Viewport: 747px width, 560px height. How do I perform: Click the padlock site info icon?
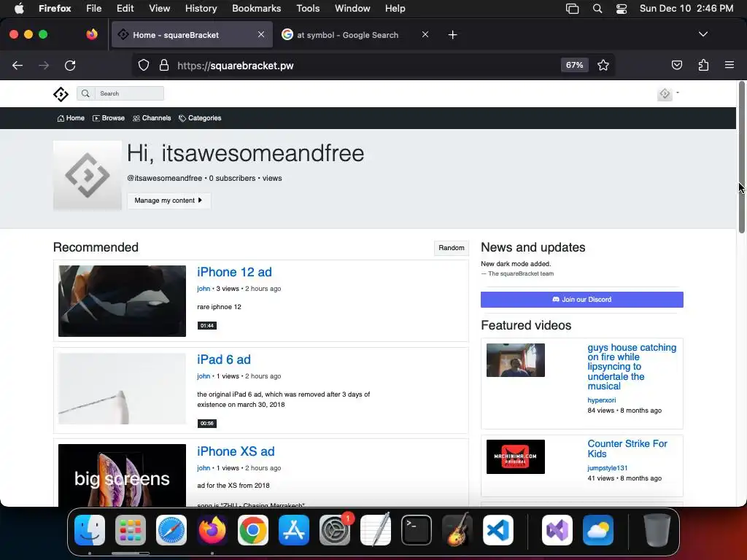click(x=164, y=65)
